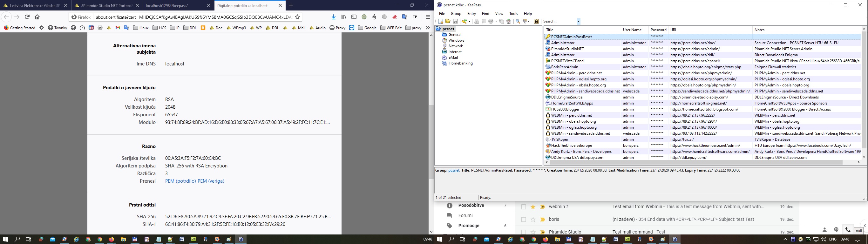Click Firefox Forward arrow button
This screenshot has width=868, height=244.
17,17
